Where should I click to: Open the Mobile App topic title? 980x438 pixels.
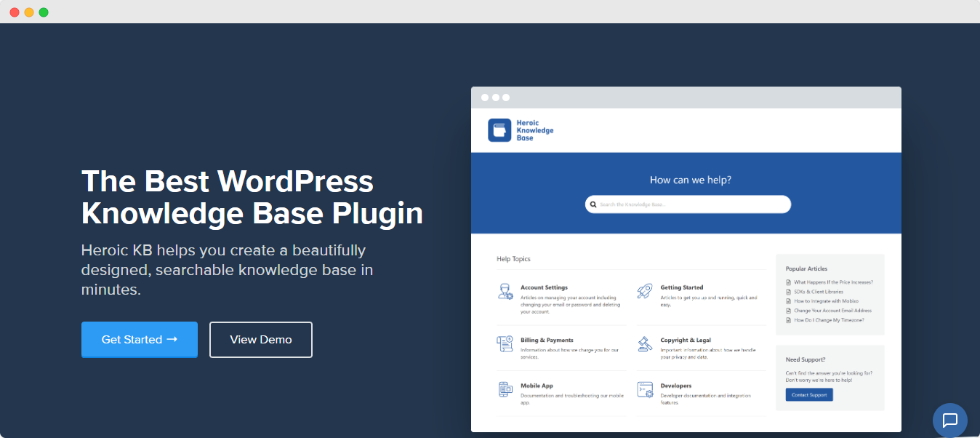tap(537, 386)
